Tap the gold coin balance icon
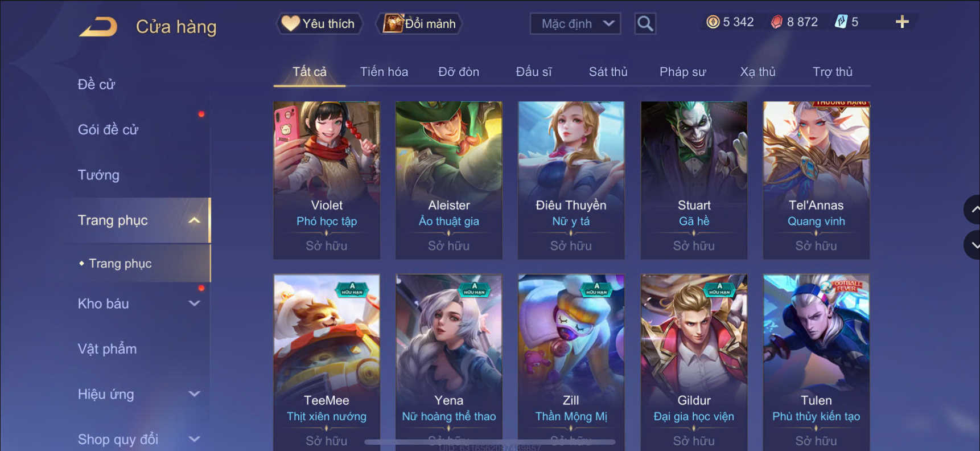The height and width of the screenshot is (451, 980). [x=713, y=22]
